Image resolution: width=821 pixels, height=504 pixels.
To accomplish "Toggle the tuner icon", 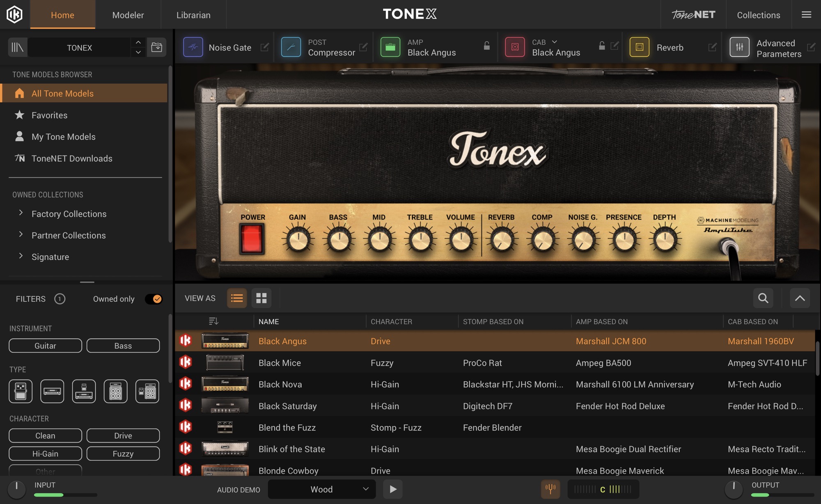I will point(550,489).
